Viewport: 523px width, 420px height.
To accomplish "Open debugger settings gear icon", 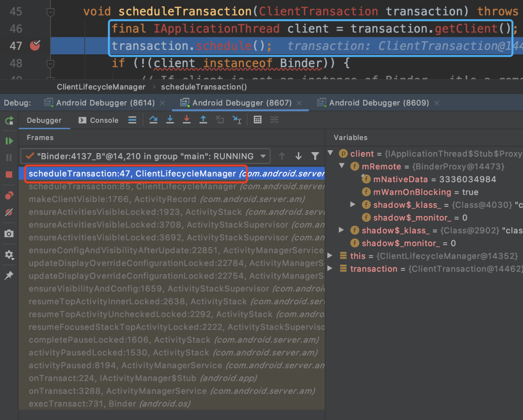I will (x=9, y=255).
